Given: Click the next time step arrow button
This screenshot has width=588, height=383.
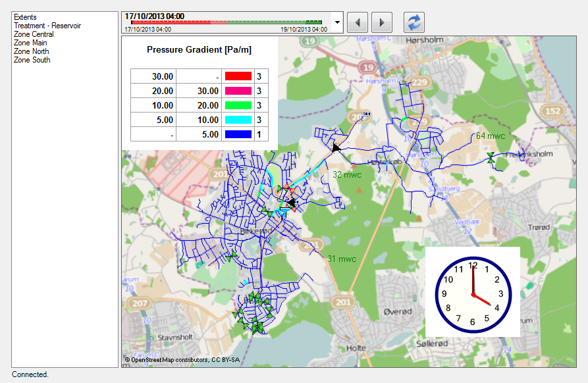Looking at the screenshot, I should click(x=382, y=22).
